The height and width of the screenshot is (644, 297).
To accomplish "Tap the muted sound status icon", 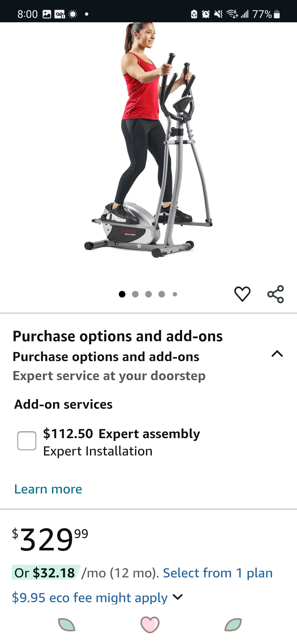I will [218, 14].
